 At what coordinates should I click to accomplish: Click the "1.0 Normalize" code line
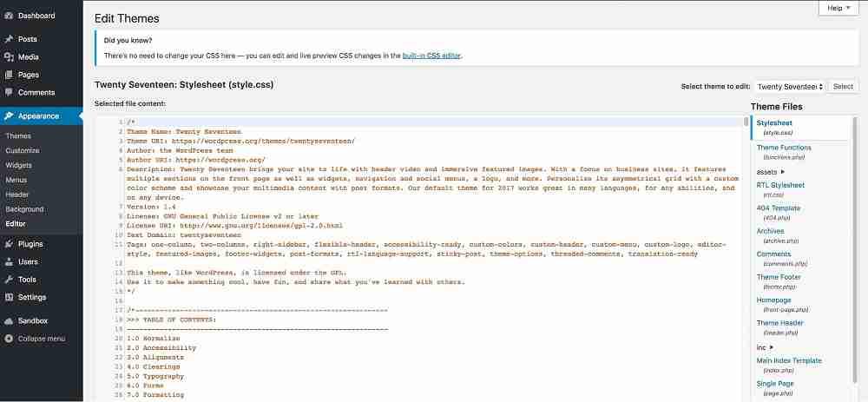click(154, 339)
